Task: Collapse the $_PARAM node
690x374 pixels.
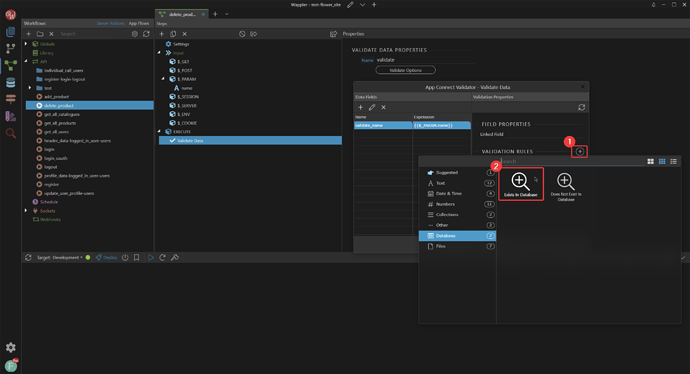Action: click(x=163, y=79)
